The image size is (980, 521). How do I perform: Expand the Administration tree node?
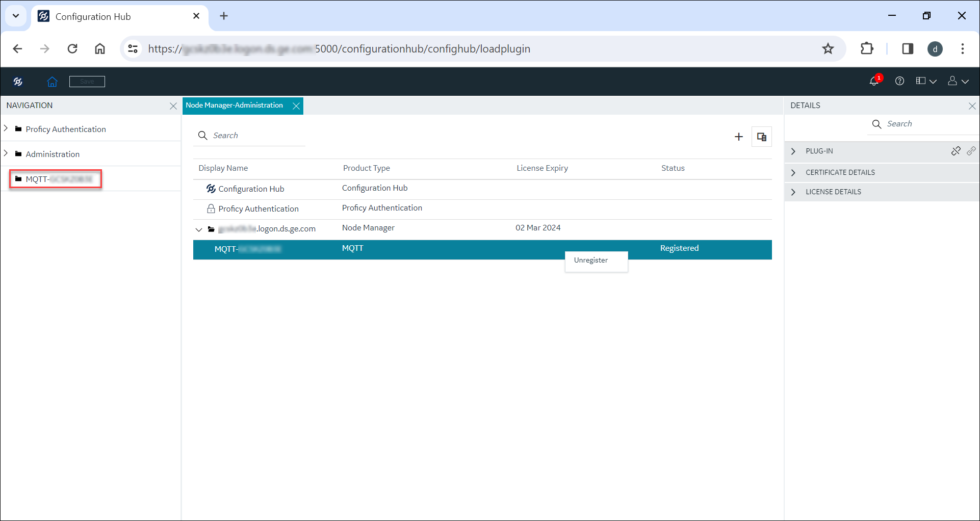6,153
